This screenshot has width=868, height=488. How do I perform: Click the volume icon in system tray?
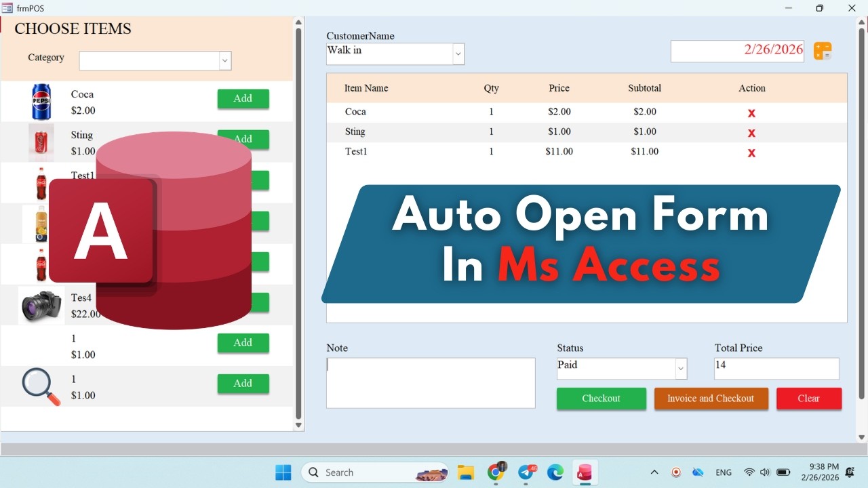click(x=766, y=472)
